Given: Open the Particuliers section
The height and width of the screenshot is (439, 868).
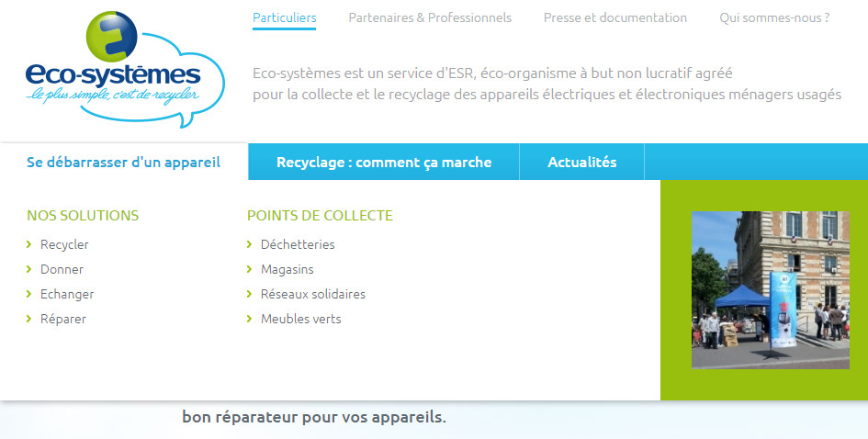Looking at the screenshot, I should (x=284, y=17).
